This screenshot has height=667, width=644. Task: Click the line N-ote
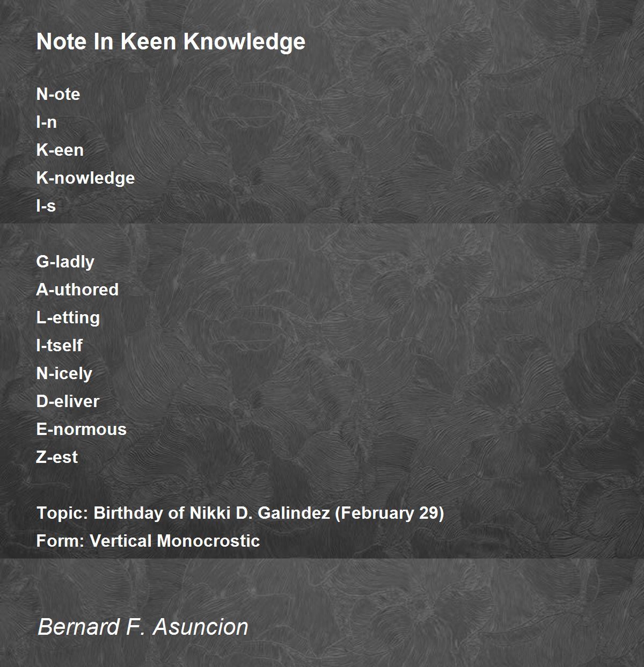(x=58, y=94)
